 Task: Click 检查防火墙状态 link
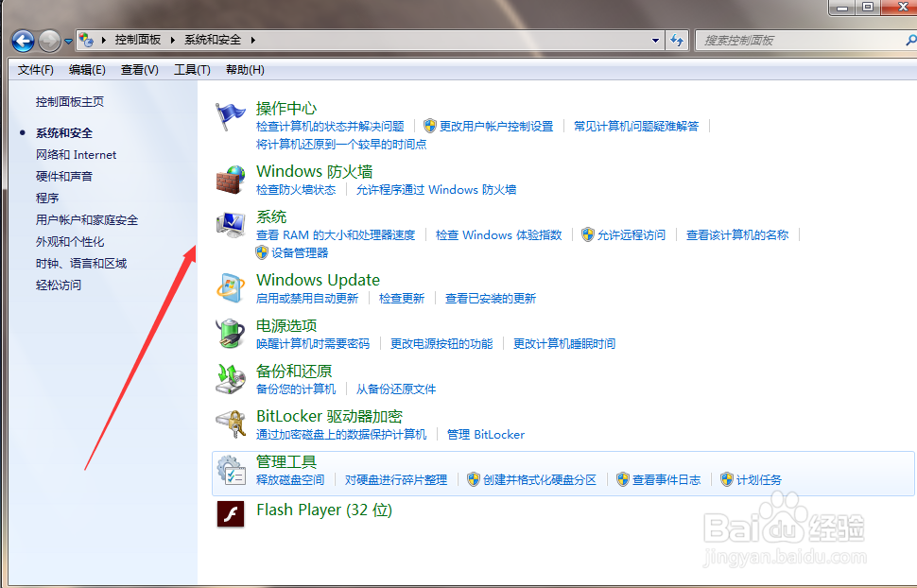pyautogui.click(x=296, y=190)
